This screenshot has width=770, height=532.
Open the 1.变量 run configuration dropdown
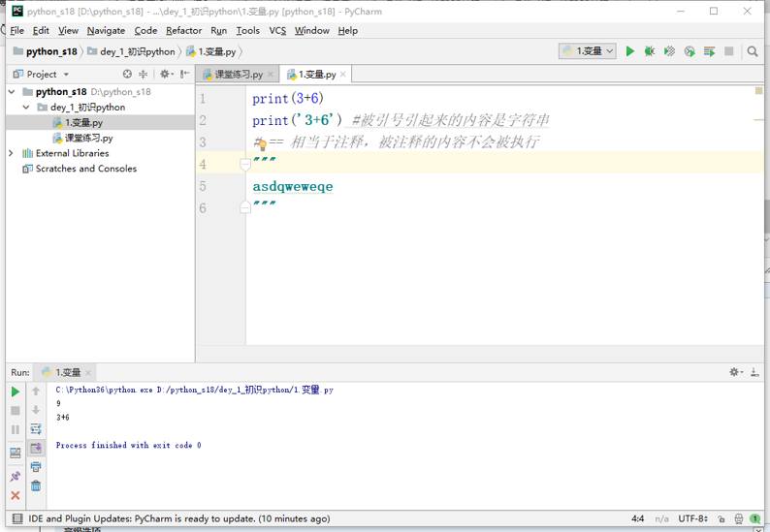click(x=588, y=51)
